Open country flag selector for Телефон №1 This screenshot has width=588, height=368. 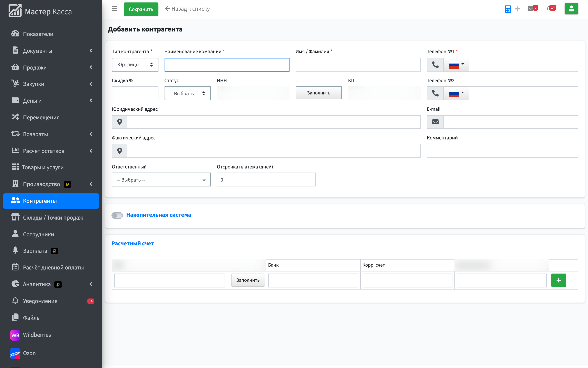456,64
